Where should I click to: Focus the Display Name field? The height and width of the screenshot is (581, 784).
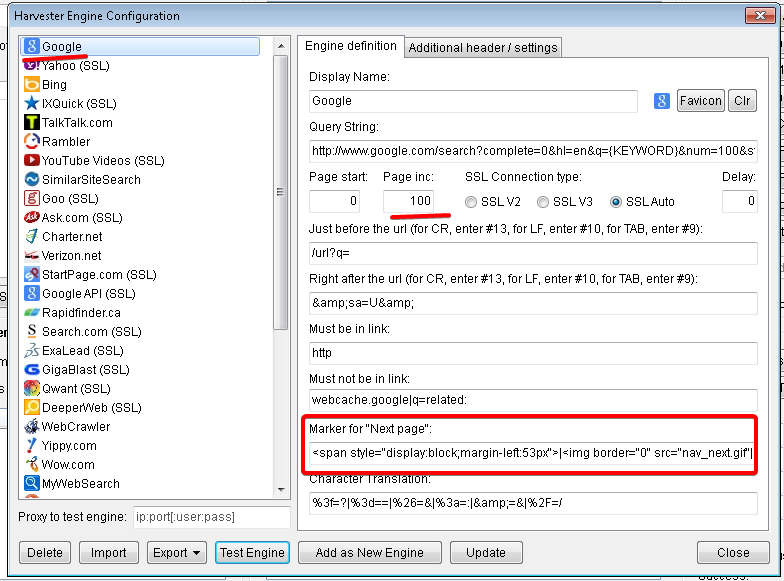click(473, 101)
